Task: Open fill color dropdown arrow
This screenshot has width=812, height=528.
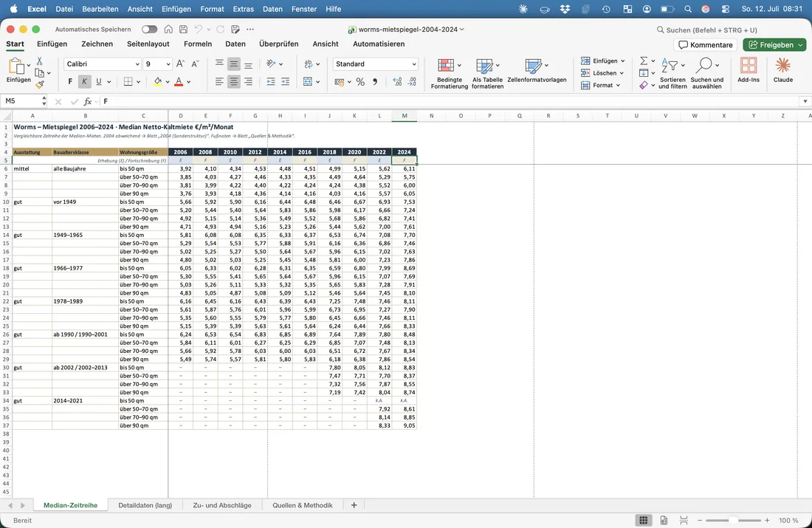Action: click(168, 82)
